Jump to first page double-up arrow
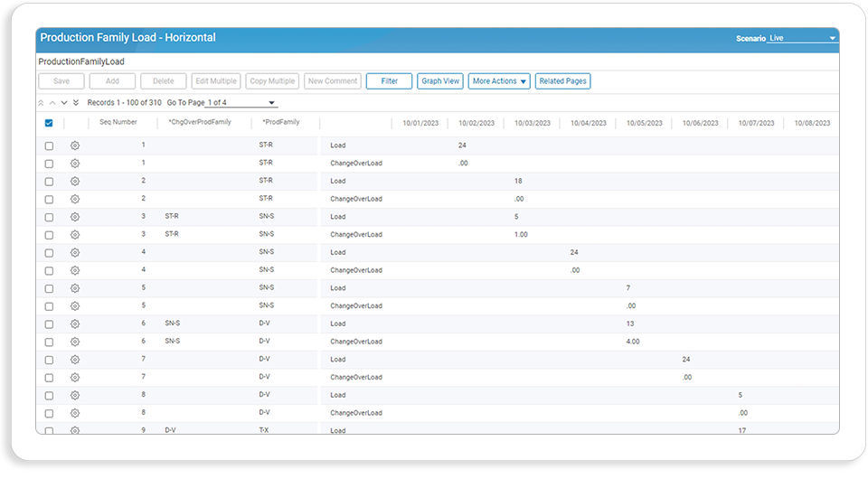 click(x=41, y=103)
